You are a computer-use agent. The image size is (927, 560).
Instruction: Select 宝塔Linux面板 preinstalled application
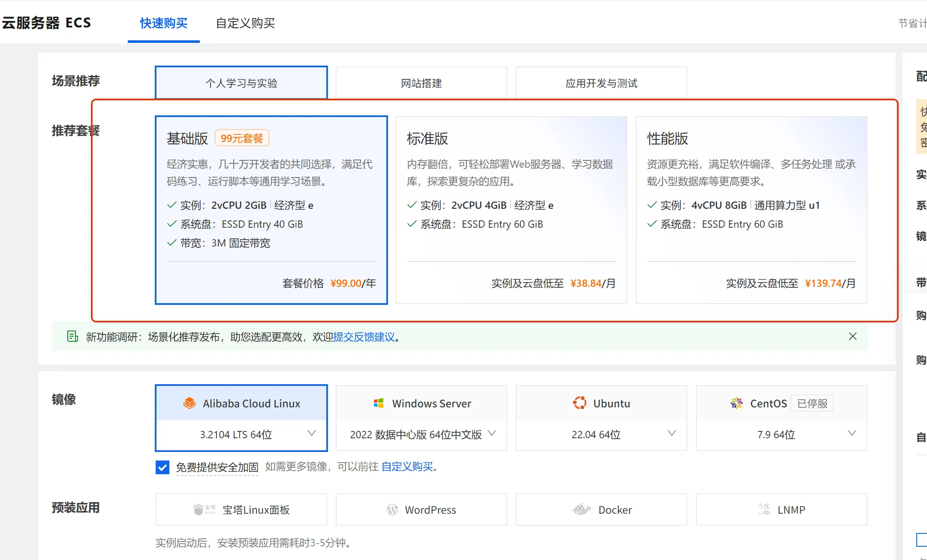pyautogui.click(x=241, y=509)
